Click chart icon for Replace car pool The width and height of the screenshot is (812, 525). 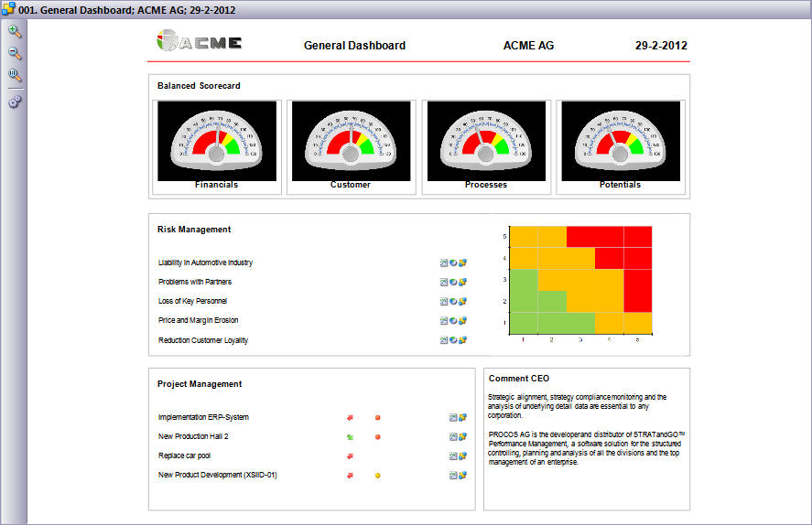[453, 456]
